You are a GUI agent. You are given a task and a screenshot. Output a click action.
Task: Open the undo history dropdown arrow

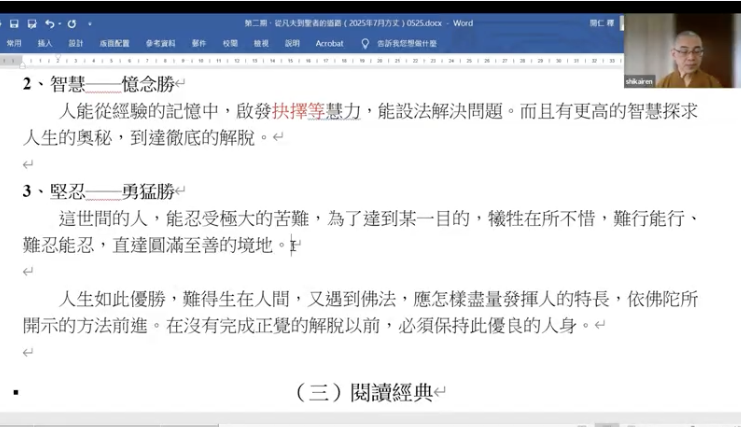click(x=58, y=23)
